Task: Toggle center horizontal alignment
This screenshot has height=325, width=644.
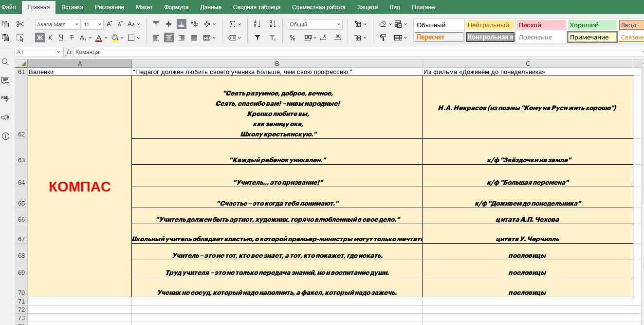Action: (x=169, y=38)
